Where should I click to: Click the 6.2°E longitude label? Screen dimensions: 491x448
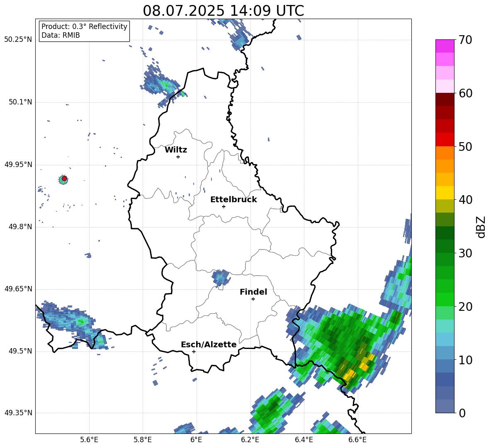tap(250, 440)
